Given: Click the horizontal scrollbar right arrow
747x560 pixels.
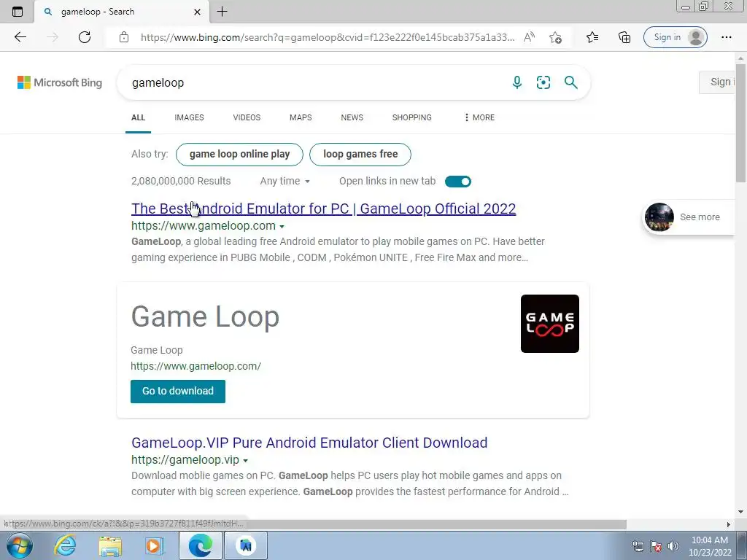Looking at the screenshot, I should pos(728,524).
